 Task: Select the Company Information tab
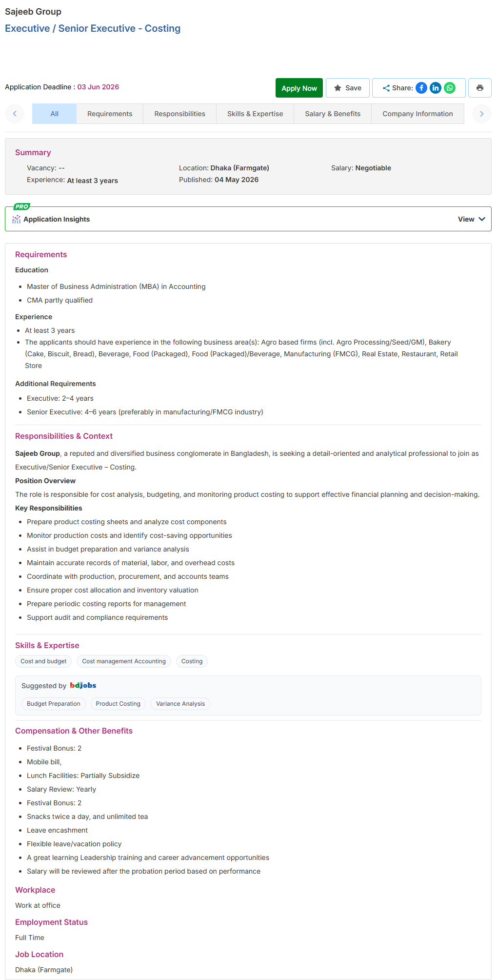(417, 114)
